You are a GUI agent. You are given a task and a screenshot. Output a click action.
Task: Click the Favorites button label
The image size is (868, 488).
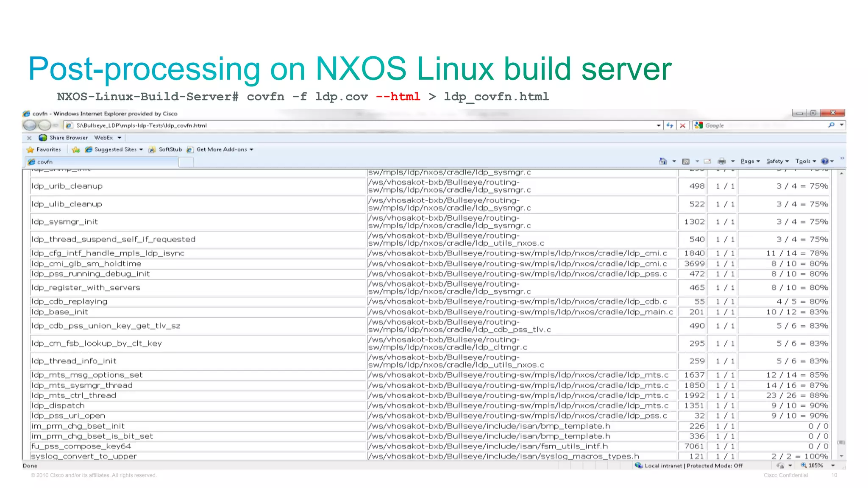click(48, 150)
